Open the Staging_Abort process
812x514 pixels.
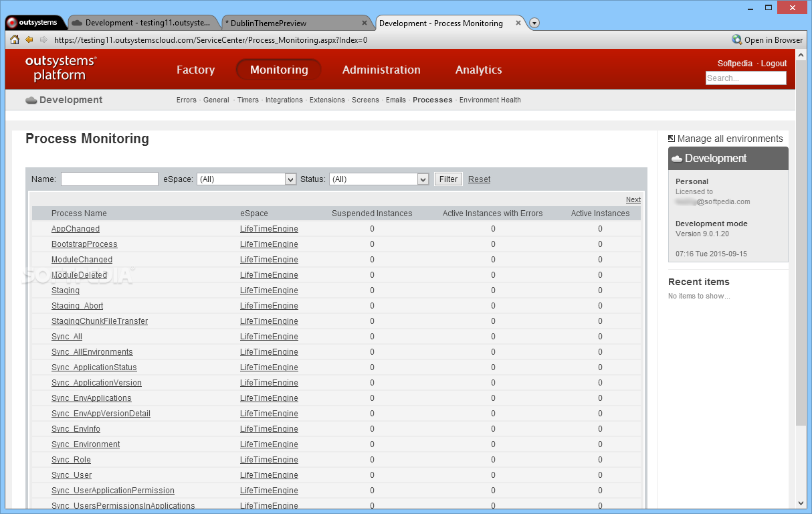click(78, 306)
